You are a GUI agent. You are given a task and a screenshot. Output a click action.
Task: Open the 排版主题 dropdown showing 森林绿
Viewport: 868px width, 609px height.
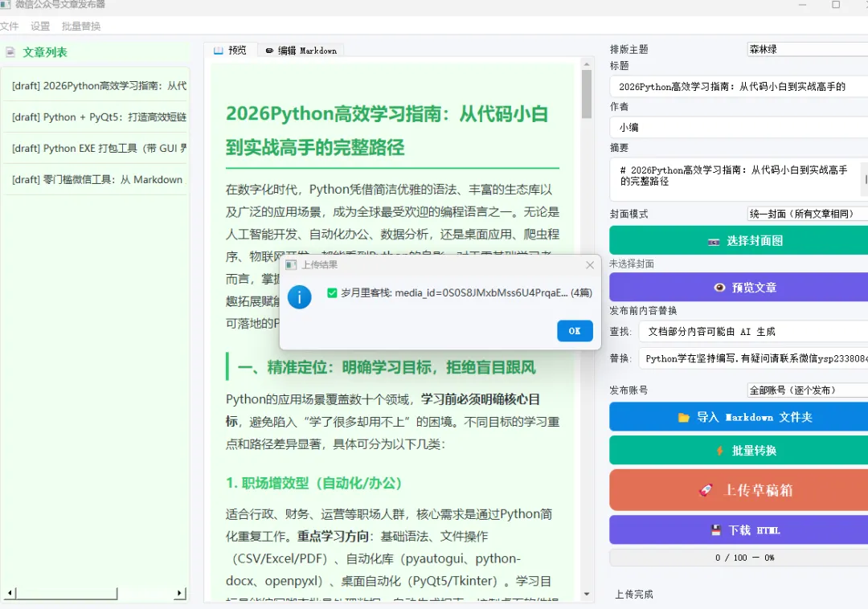point(808,49)
